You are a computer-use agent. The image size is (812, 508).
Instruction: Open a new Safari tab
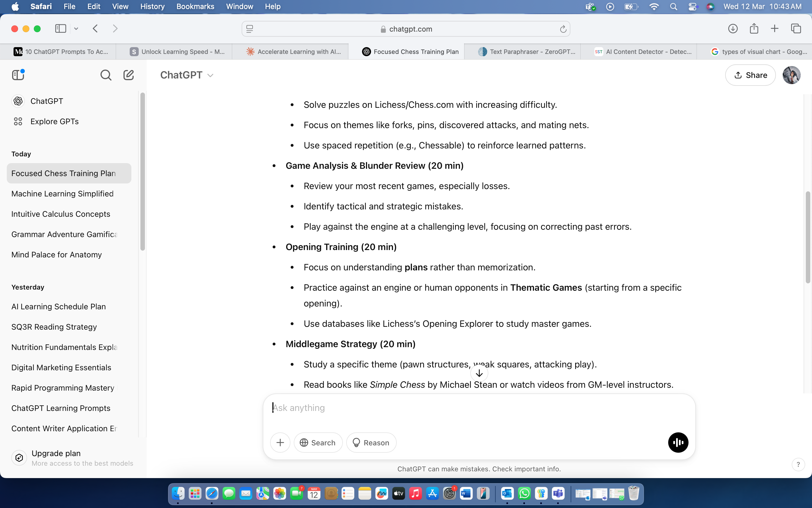click(x=775, y=29)
